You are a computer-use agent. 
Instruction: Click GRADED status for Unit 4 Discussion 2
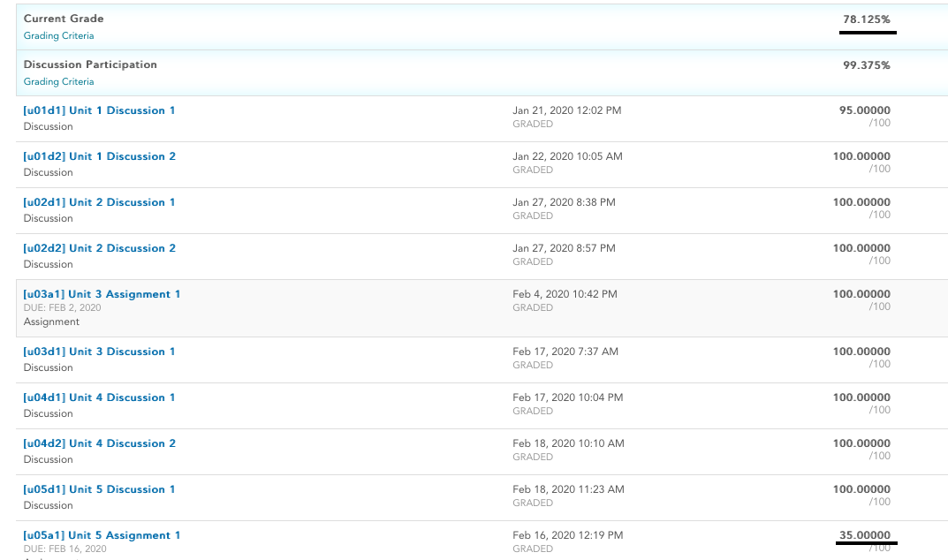click(x=533, y=458)
